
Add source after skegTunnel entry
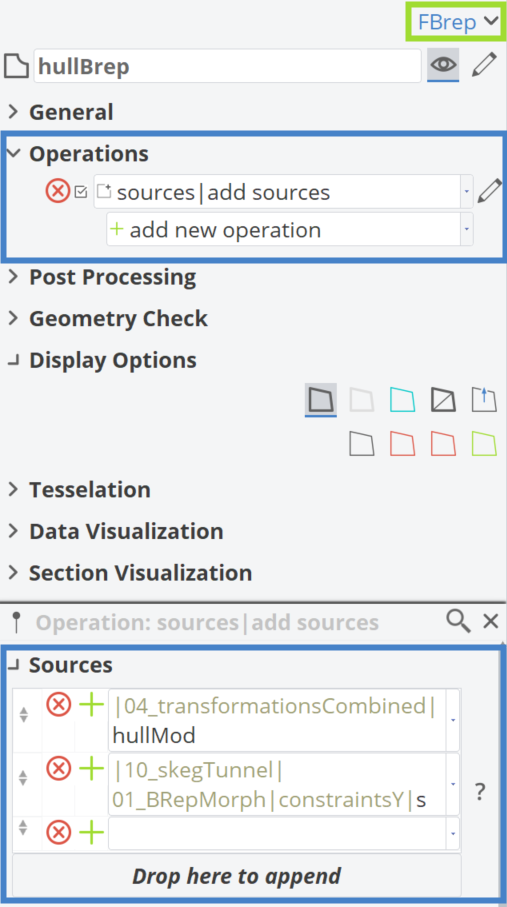pyautogui.click(x=91, y=769)
